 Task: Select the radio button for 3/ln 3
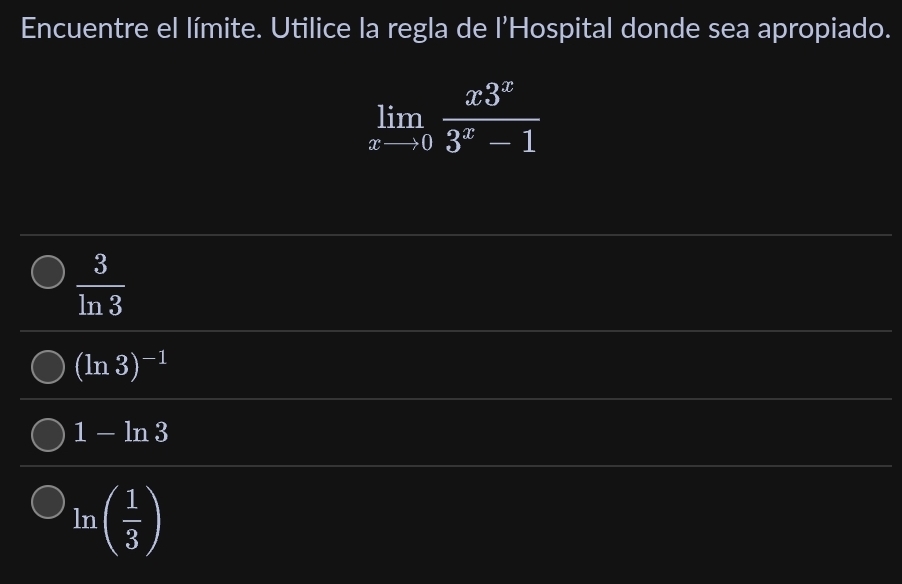point(47,271)
